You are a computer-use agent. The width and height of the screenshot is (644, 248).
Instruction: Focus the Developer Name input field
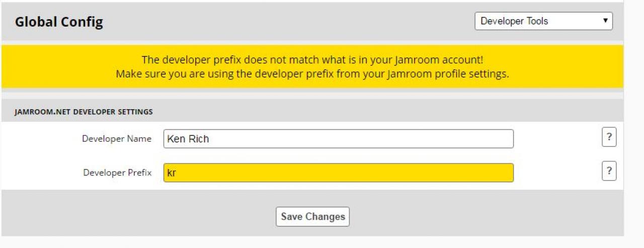pyautogui.click(x=338, y=139)
